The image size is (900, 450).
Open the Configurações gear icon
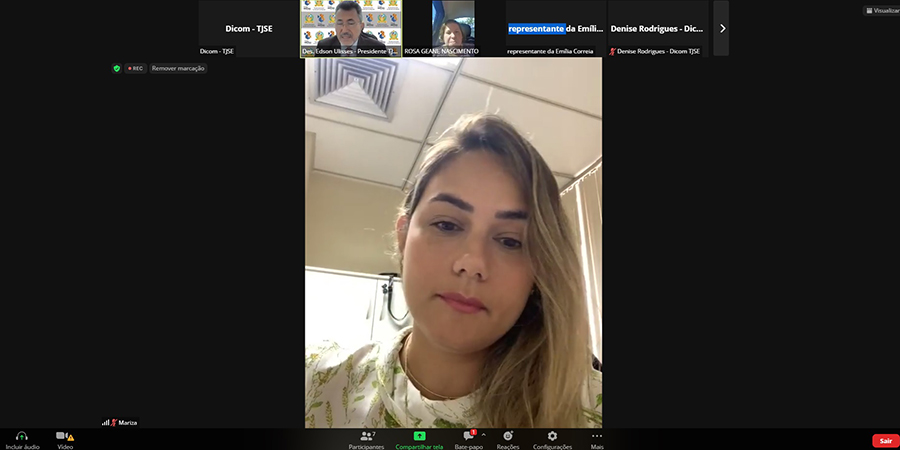pos(552,436)
